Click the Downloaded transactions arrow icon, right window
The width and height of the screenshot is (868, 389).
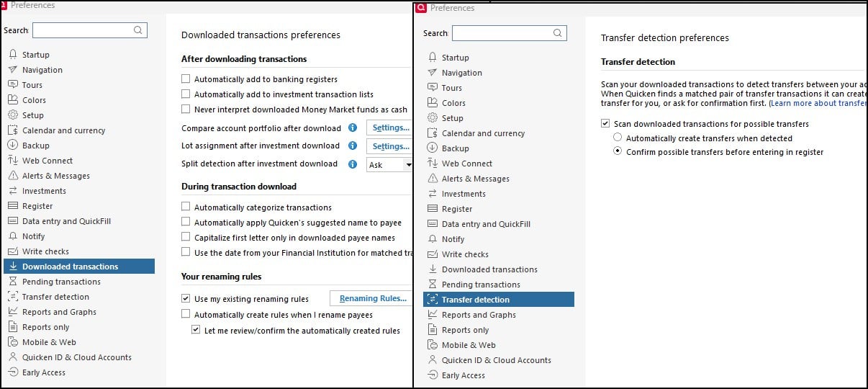pos(433,269)
